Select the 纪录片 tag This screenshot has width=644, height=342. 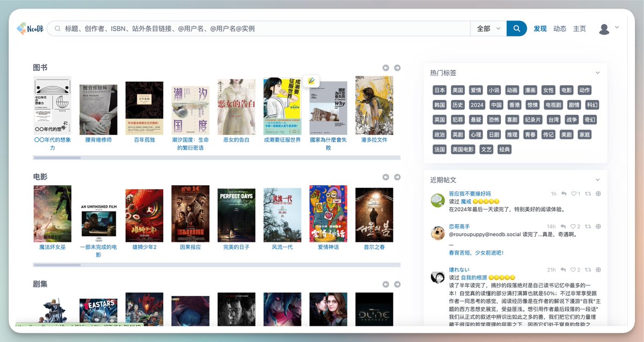point(532,120)
